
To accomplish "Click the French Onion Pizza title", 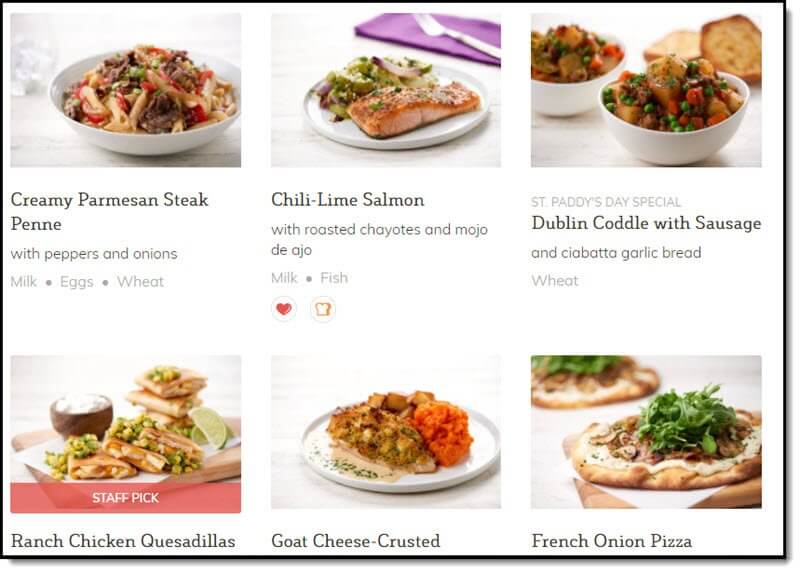I will click(x=612, y=541).
